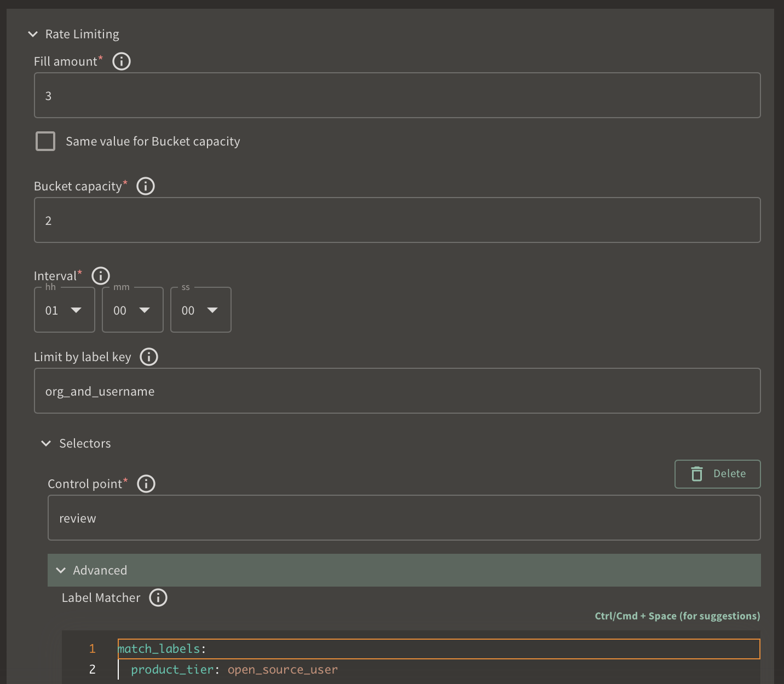Collapse the Selectors section
This screenshot has height=684, width=784.
[46, 443]
